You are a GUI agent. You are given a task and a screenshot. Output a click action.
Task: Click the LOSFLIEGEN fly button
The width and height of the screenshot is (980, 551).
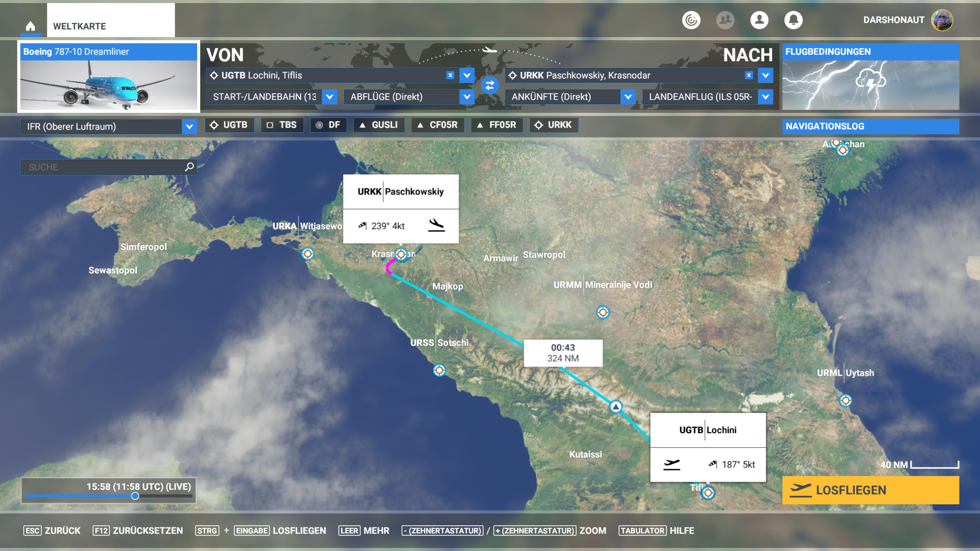pyautogui.click(x=871, y=490)
